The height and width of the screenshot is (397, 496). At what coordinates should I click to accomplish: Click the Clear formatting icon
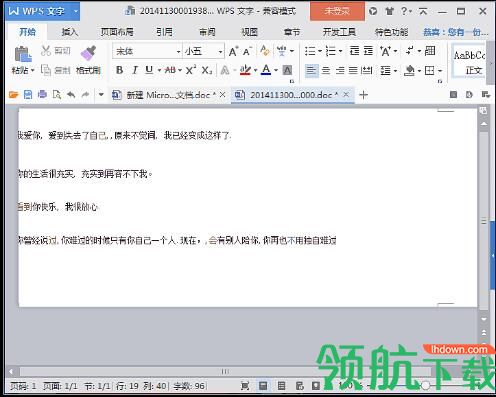[265, 51]
